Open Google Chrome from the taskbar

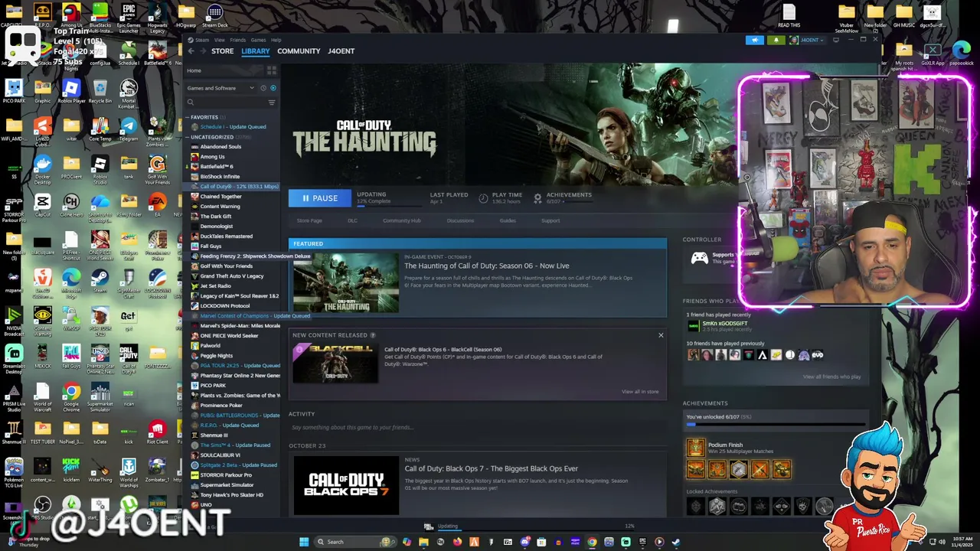(592, 542)
